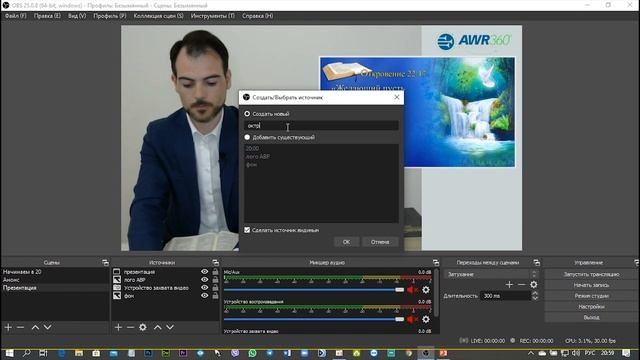
Task: Open PowerPoint from the taskbar
Action: pos(443,353)
